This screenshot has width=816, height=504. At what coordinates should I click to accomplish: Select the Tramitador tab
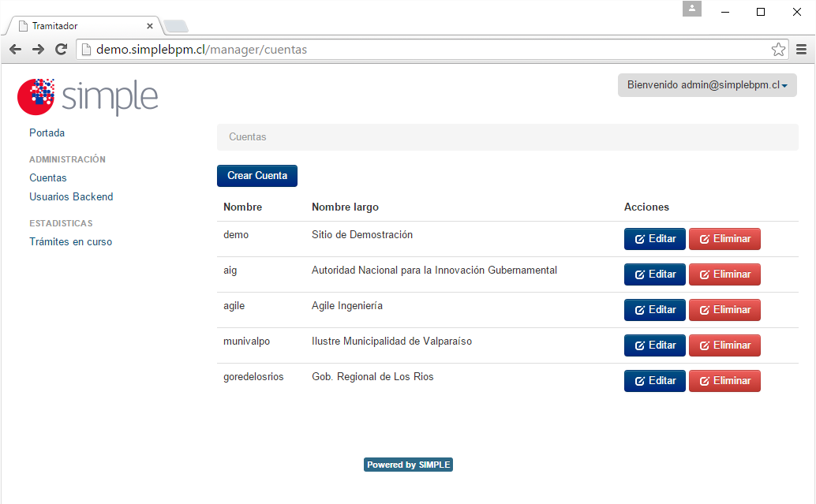84,26
